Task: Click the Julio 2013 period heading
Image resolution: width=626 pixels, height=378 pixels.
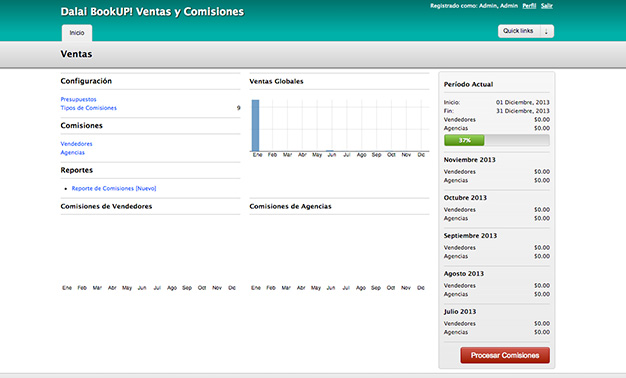Action: pyautogui.click(x=460, y=311)
